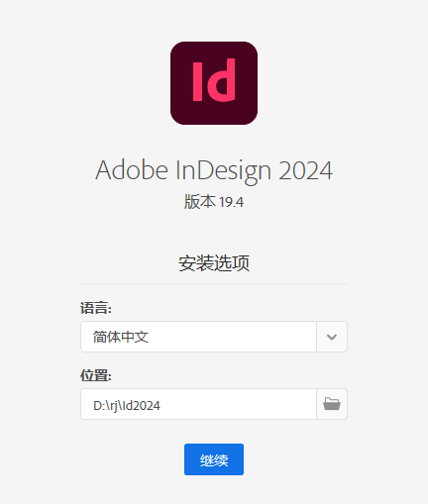Click the 版本 19.4 version text
Image resolution: width=428 pixels, height=504 pixels.
coord(214,202)
